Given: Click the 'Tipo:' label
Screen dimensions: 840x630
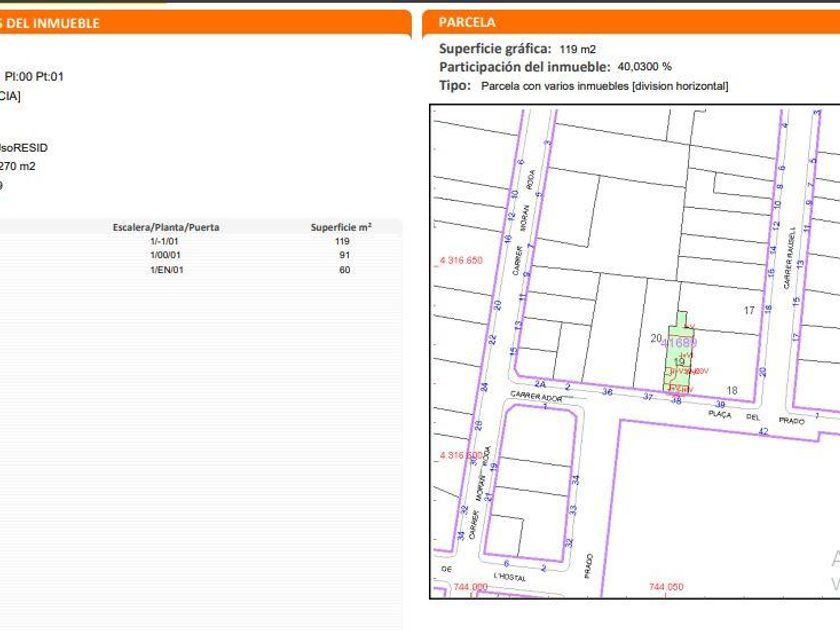Looking at the screenshot, I should (x=455, y=85).
